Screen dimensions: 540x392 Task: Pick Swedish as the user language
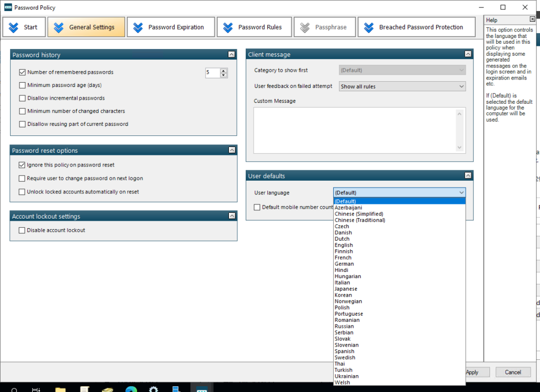400,358
